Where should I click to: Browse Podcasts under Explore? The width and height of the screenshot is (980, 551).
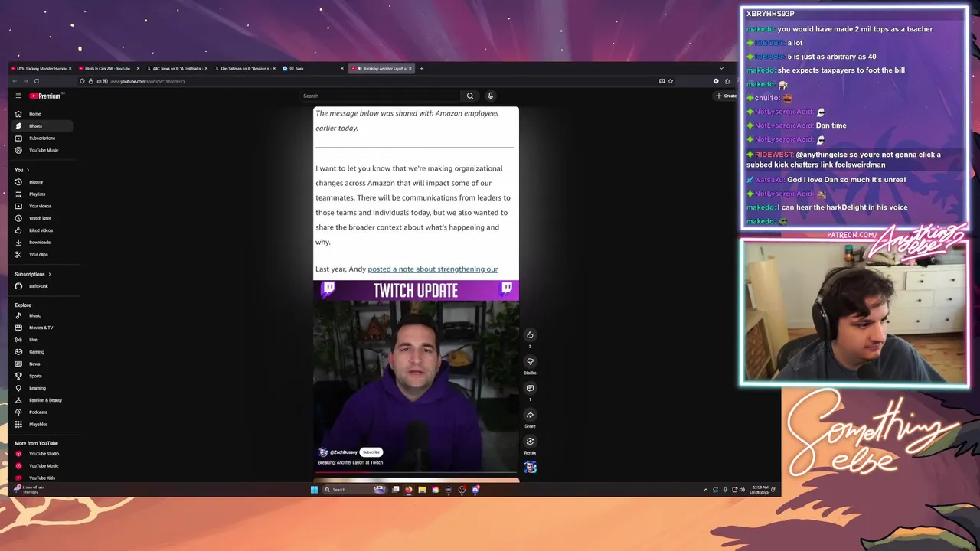click(x=42, y=412)
